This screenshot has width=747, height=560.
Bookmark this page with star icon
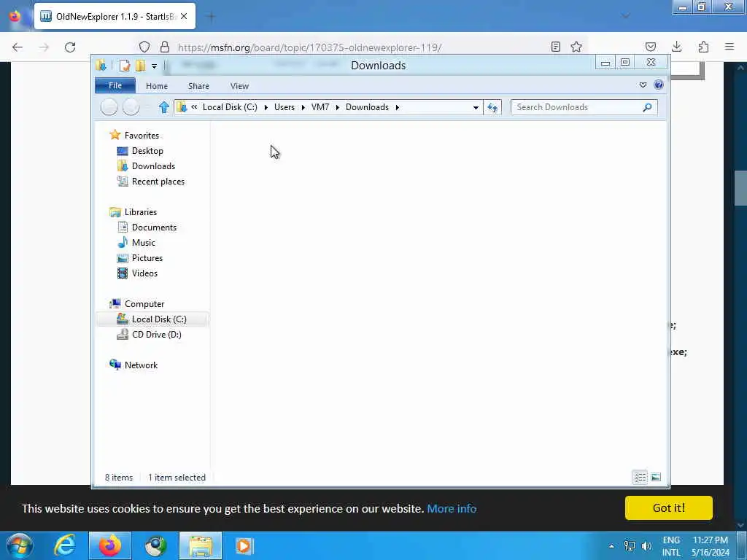576,47
